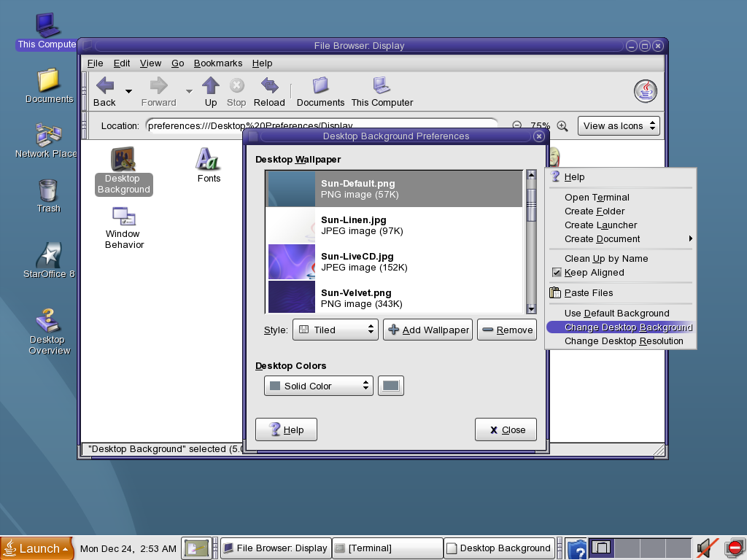
Task: Click the Back arrow in File Browser toolbar
Action: (x=105, y=91)
